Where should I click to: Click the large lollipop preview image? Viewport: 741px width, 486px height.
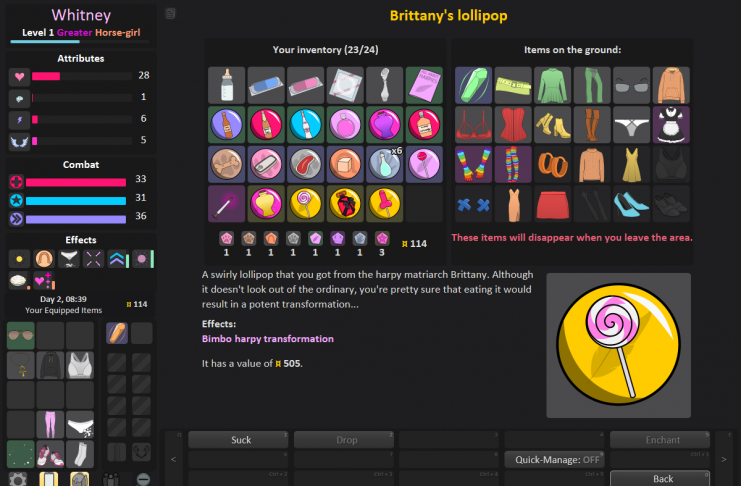point(618,345)
